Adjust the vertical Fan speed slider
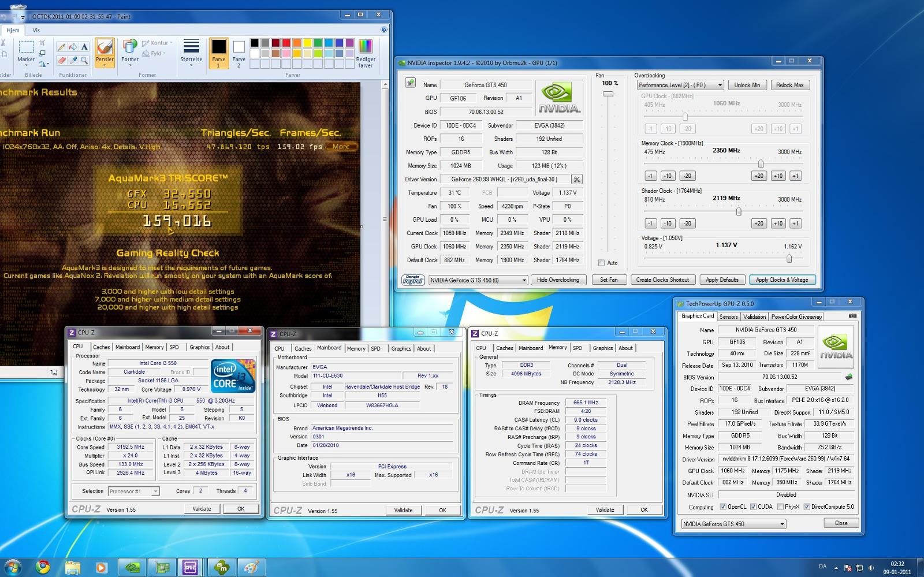The image size is (924, 577). [608, 94]
